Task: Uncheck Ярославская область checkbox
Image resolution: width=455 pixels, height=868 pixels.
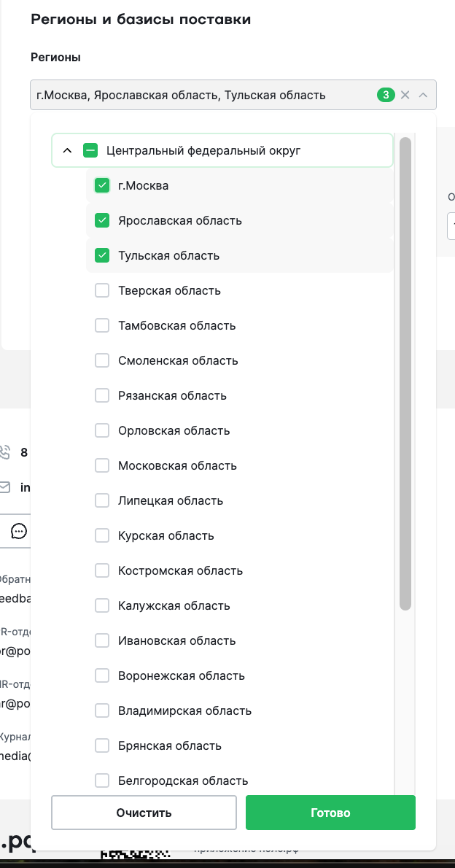Action: 102,220
